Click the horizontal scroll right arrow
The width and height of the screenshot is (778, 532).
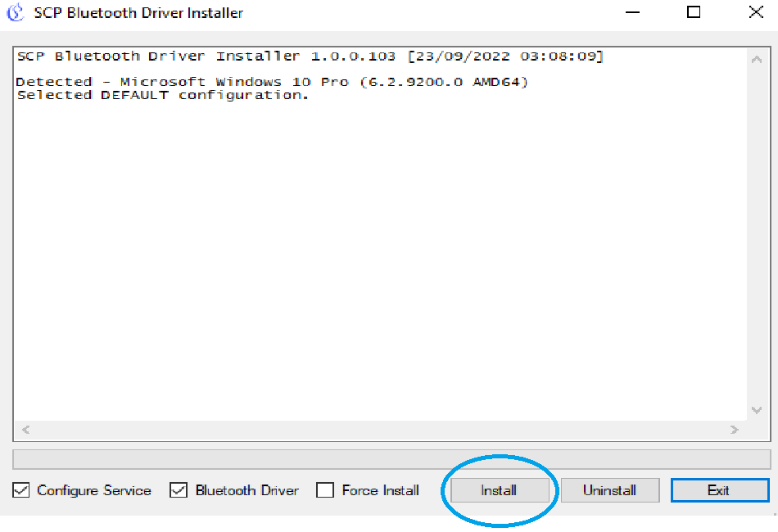coord(735,430)
